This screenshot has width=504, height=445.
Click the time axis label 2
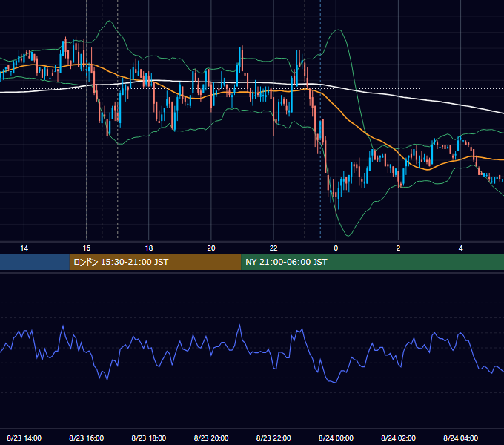(x=398, y=248)
